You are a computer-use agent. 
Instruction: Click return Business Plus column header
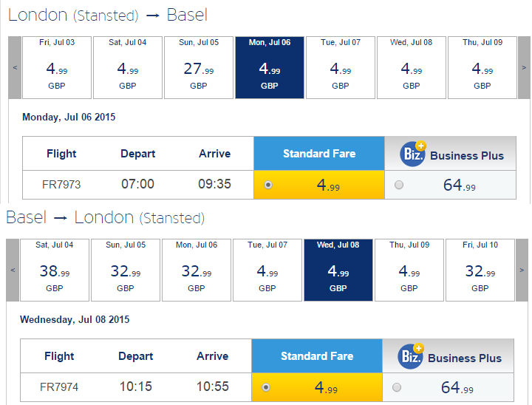coord(449,355)
